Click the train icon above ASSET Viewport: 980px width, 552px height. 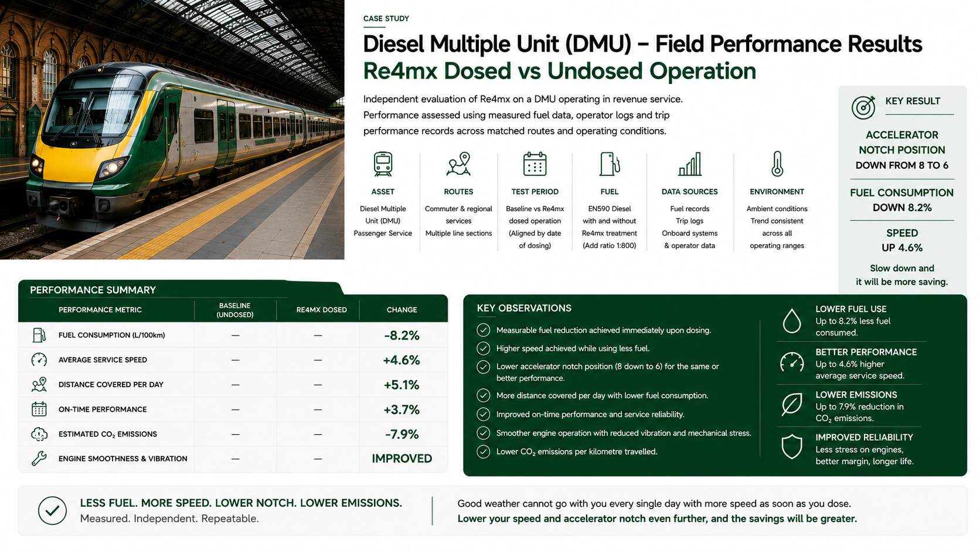click(383, 164)
